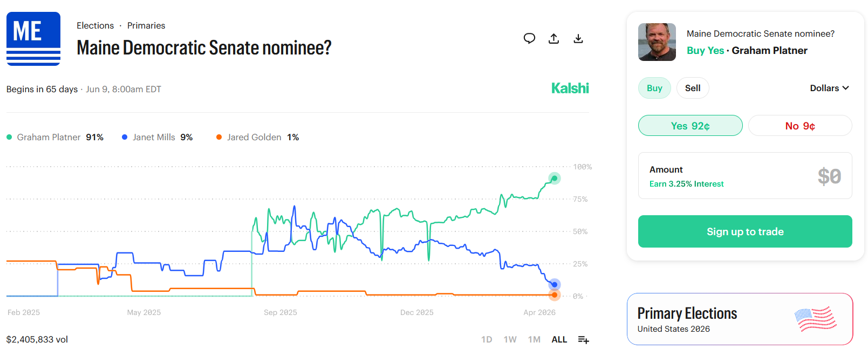The image size is (868, 356).
Task: Open the chart settings add-series icon
Action: point(583,339)
